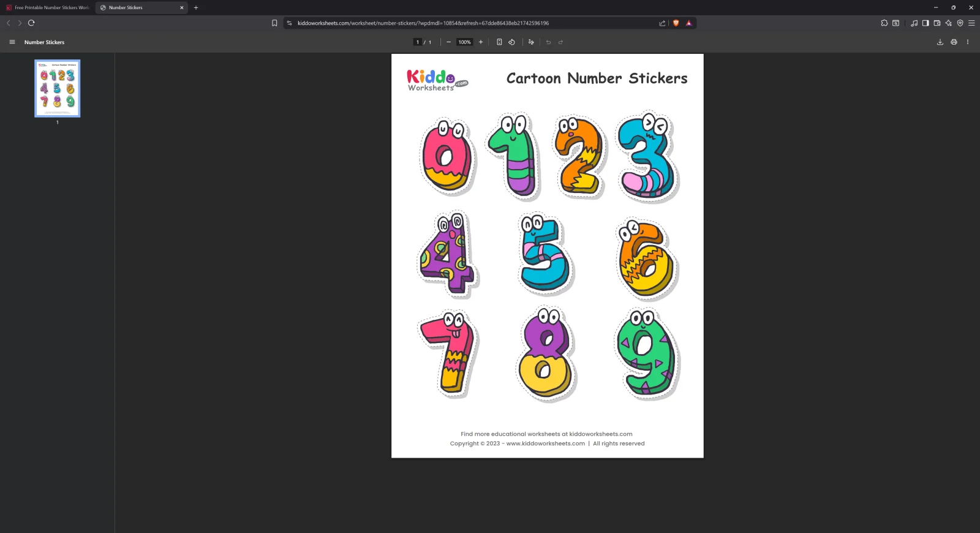
Task: Open Brave Rewards triangle icon
Action: [x=688, y=23]
